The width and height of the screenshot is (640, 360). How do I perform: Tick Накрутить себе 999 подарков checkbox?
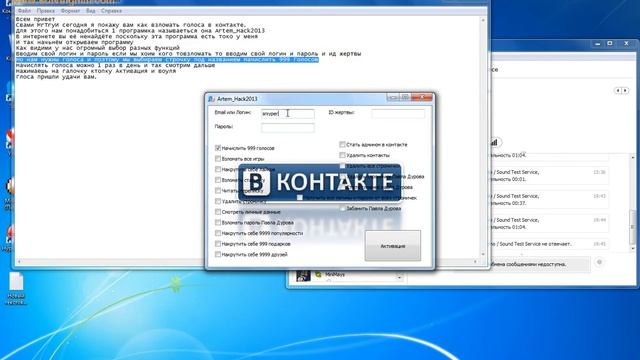[x=218, y=244]
